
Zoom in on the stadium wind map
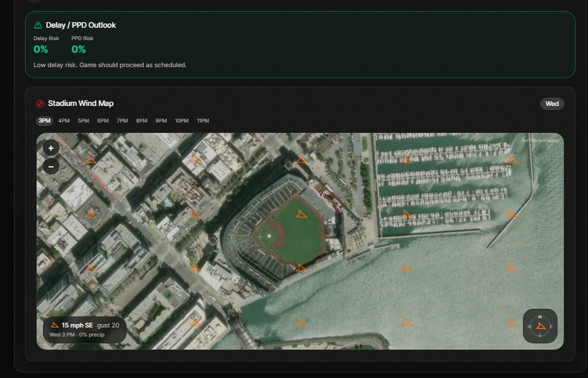[51, 148]
